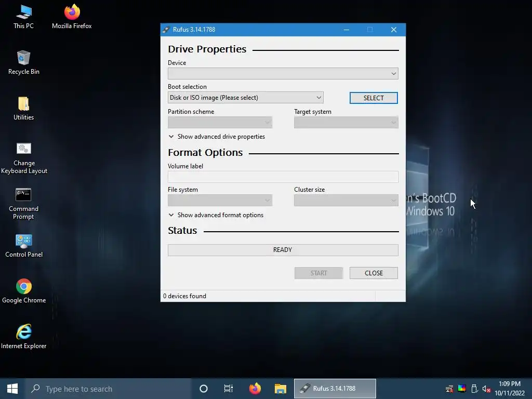Viewport: 532px width, 399px height.
Task: Open the clock showing 1:09 PM
Action: click(x=510, y=389)
